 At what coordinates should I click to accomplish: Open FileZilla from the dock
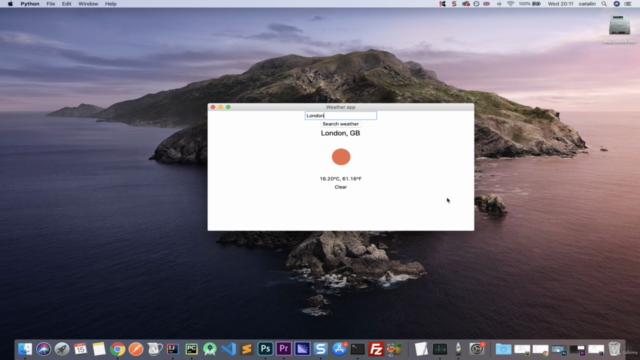pos(376,349)
